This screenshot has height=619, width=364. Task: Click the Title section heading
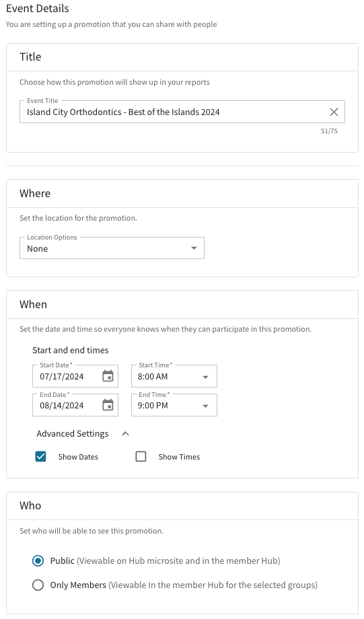tap(30, 57)
